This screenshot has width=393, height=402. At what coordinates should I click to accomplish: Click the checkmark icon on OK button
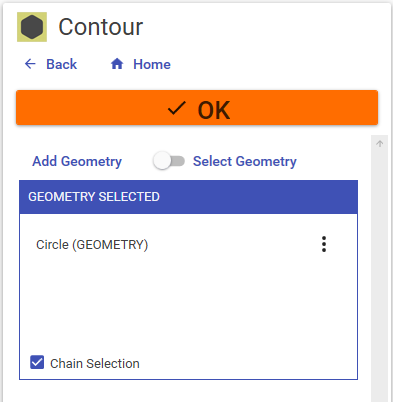tap(176, 108)
